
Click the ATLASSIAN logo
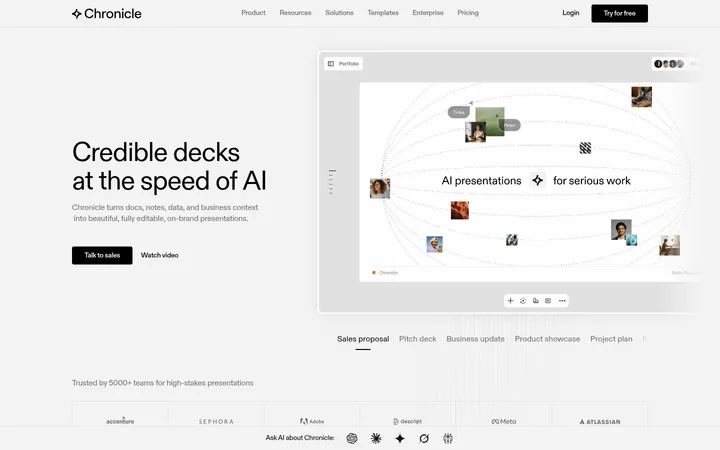(600, 422)
